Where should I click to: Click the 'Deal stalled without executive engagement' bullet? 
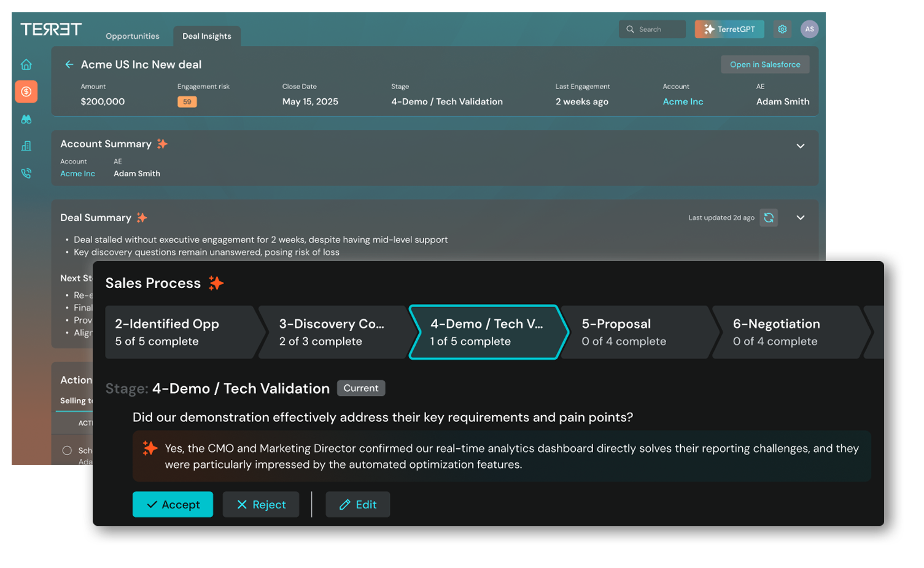tap(261, 239)
